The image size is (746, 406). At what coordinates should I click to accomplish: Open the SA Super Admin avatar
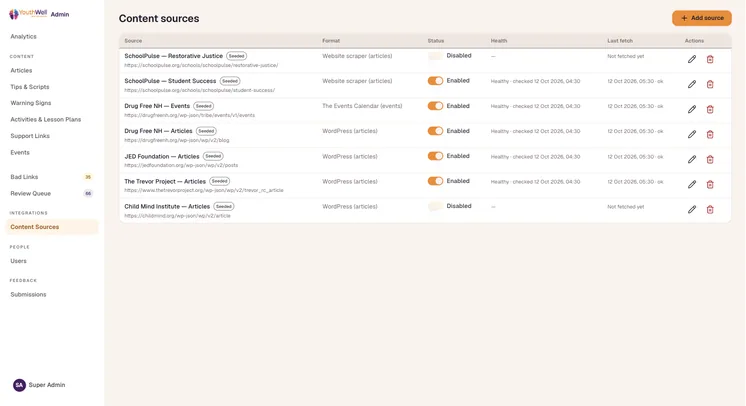(x=20, y=385)
